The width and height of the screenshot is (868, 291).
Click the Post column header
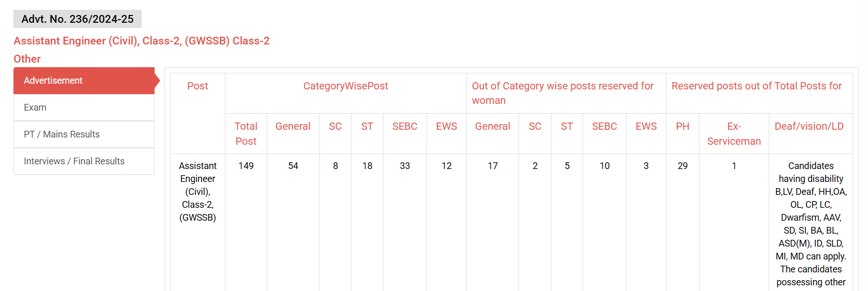[x=197, y=86]
